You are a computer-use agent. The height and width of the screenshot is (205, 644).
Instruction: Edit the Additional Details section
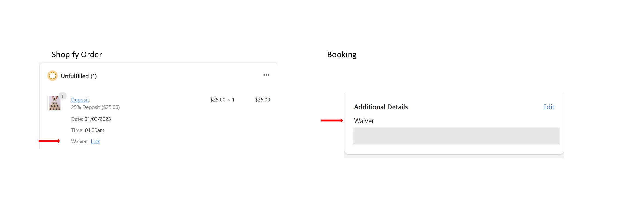pyautogui.click(x=549, y=107)
